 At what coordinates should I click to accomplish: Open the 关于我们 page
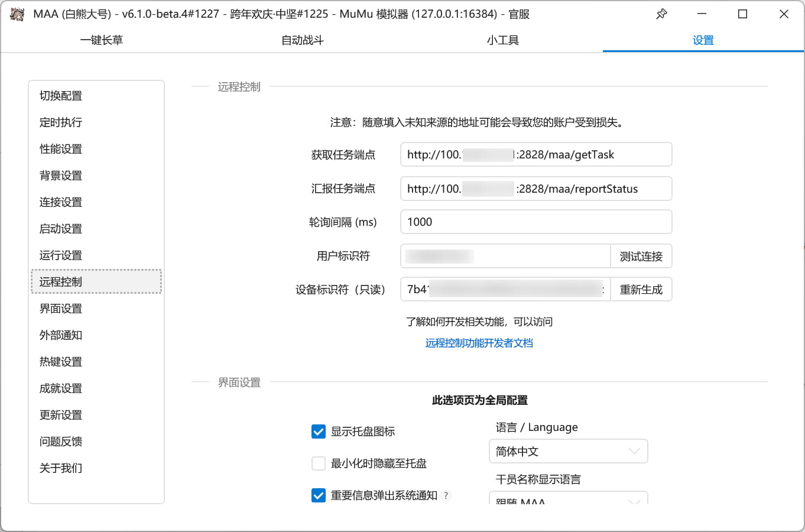pyautogui.click(x=60, y=468)
